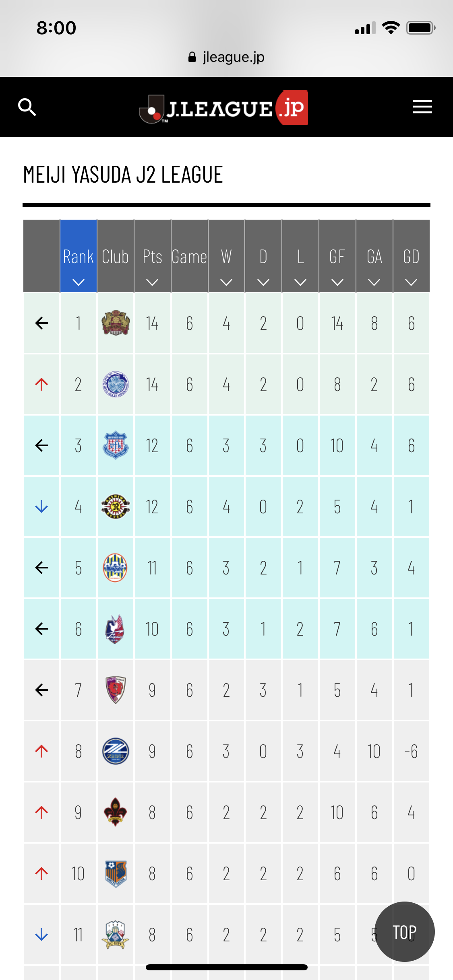Screen dimensions: 453x980
Task: Tap the iOS home indicator bar
Action: [x=226, y=967]
